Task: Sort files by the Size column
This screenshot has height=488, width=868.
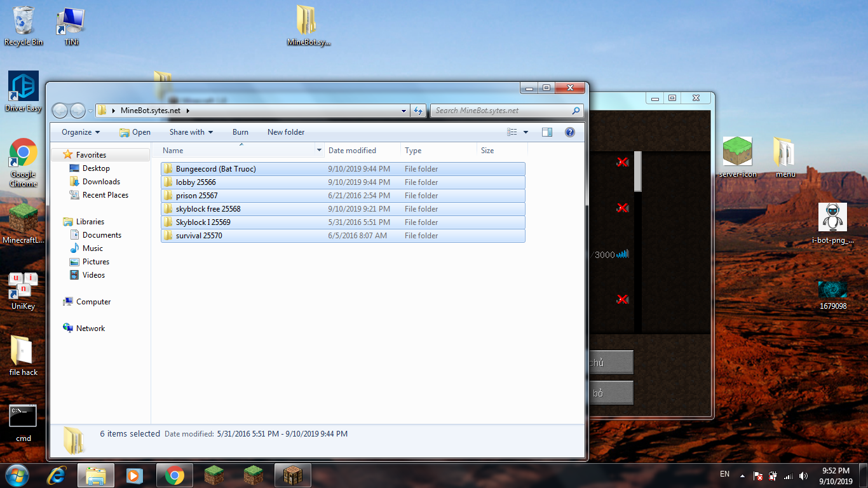Action: coord(502,151)
